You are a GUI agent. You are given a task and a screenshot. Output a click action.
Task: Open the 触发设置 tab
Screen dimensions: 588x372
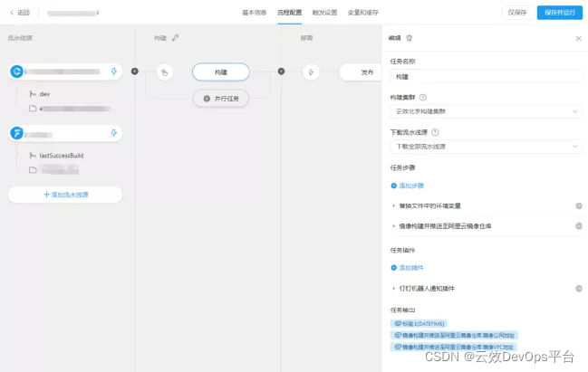(x=324, y=13)
